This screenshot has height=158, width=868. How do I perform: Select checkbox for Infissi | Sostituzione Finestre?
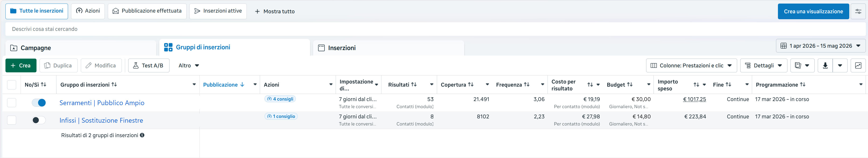pos(12,120)
